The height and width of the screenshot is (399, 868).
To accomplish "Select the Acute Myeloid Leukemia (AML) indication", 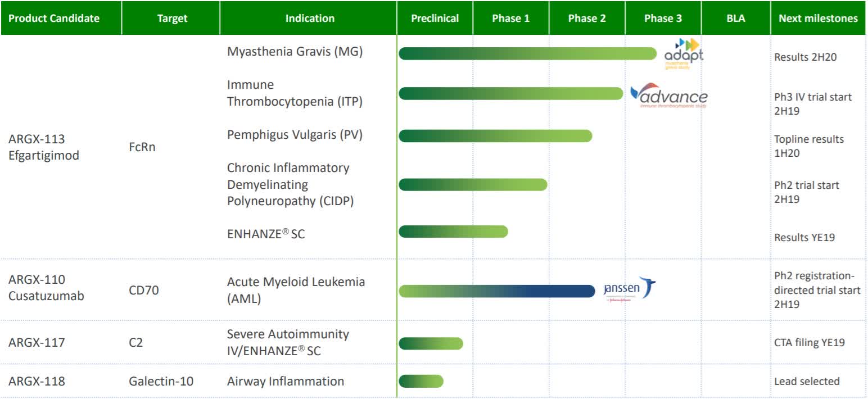I will [296, 291].
